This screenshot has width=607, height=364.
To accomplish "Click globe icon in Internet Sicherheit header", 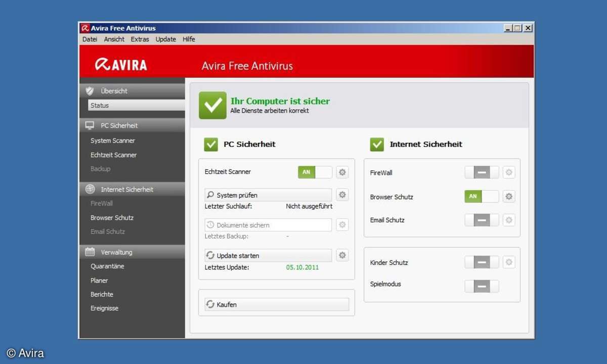I will coord(90,189).
